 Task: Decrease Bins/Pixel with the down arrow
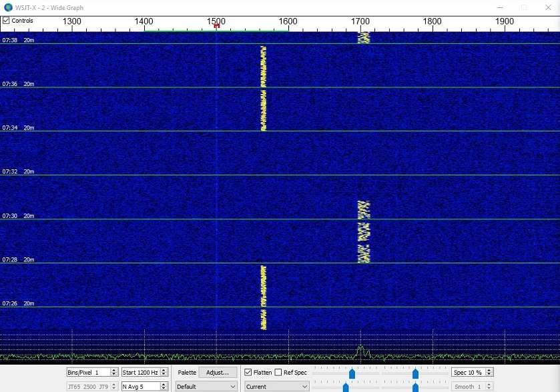coord(114,375)
